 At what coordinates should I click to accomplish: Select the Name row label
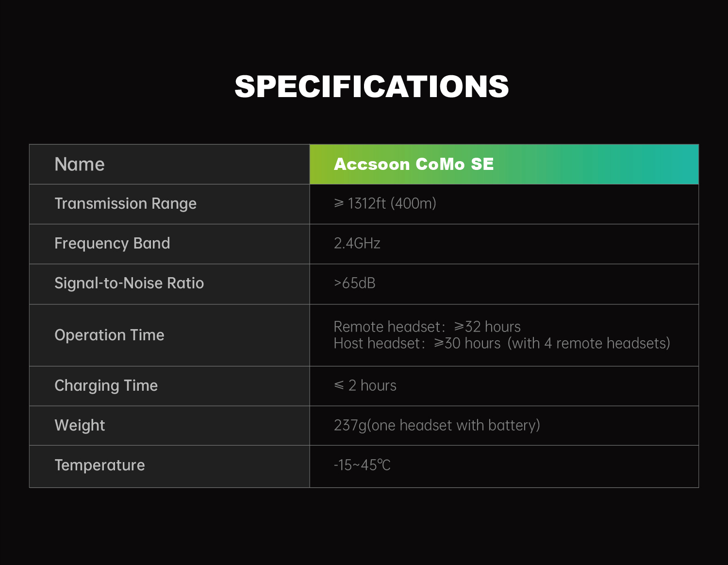[x=80, y=165]
